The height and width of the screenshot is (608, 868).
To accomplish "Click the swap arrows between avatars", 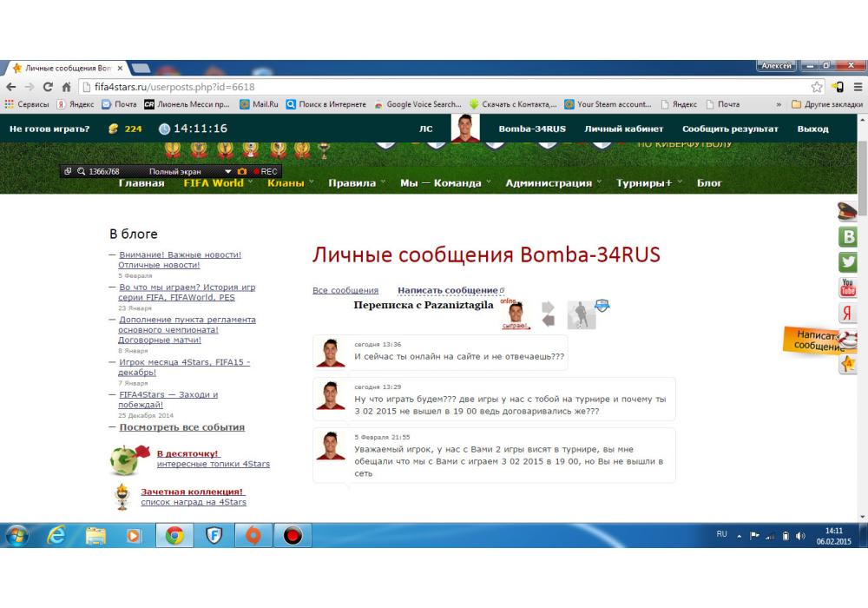I will (548, 314).
